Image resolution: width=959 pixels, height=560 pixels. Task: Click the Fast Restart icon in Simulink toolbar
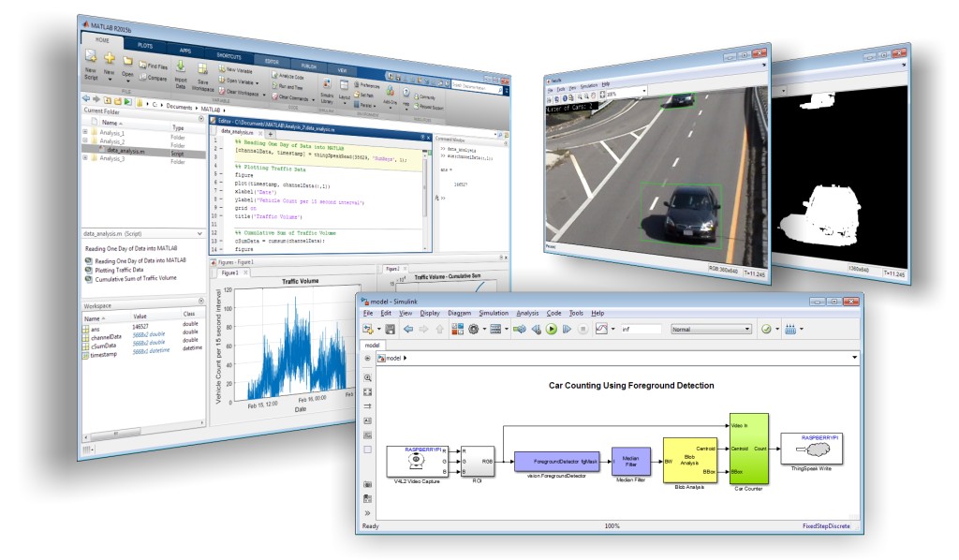(x=519, y=329)
